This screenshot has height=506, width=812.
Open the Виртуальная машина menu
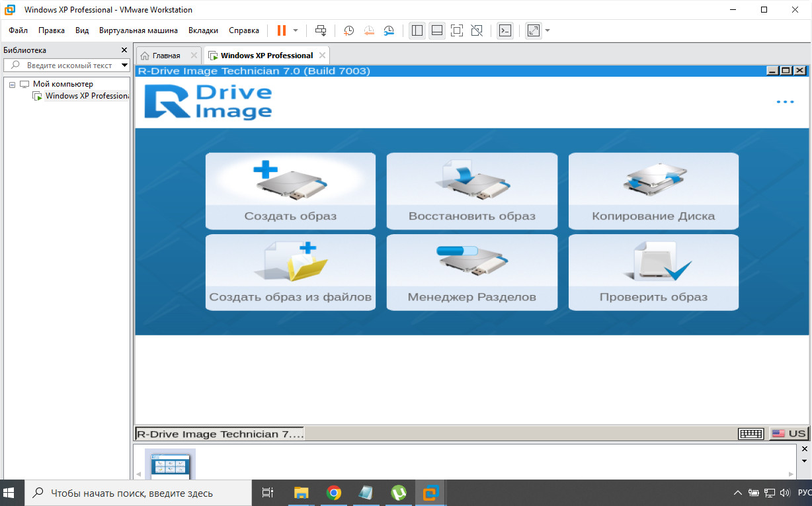click(x=138, y=30)
